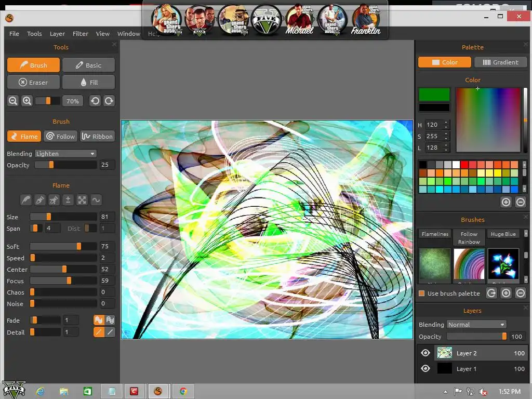Choose the third flame preset icon
The width and height of the screenshot is (532, 399).
pos(54,200)
